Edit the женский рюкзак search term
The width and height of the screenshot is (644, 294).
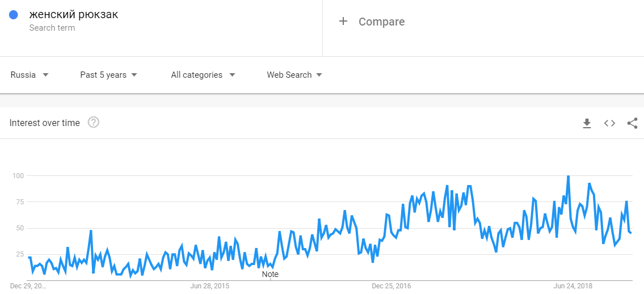74,14
